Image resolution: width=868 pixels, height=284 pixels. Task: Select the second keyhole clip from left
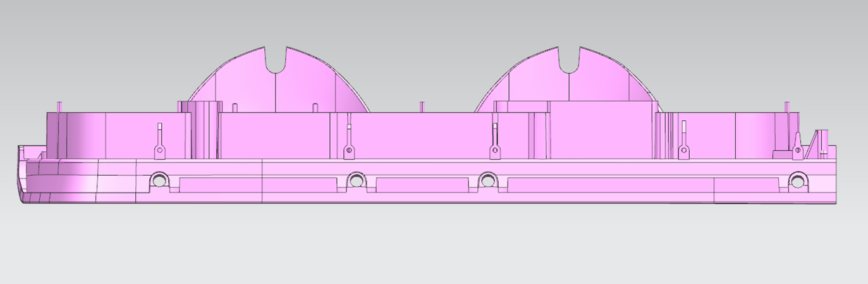click(347, 151)
